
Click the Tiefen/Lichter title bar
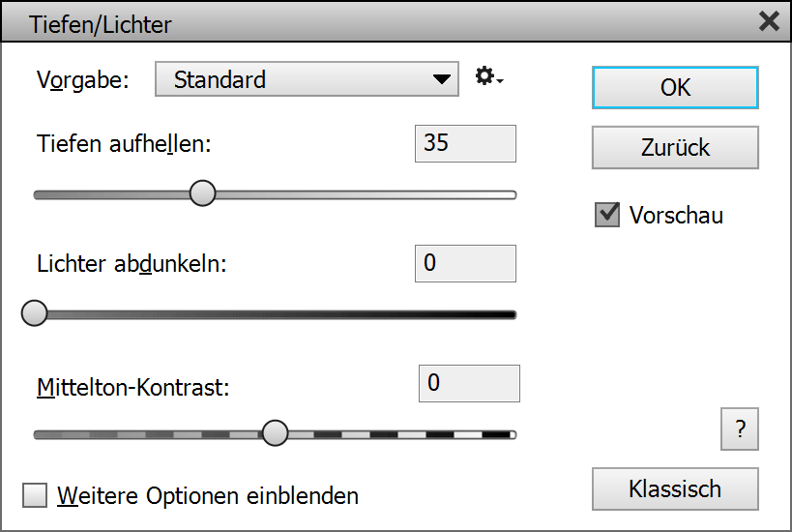[387, 23]
